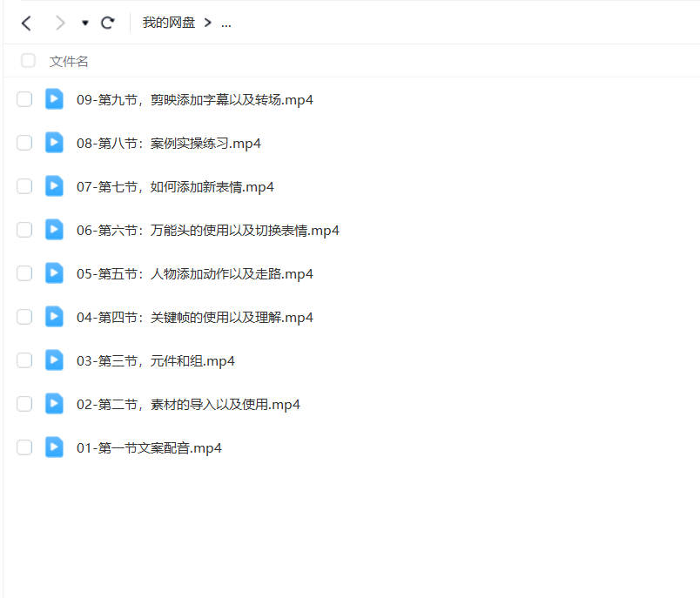Click video icon of 06-第六节 file
The height and width of the screenshot is (598, 700).
[x=54, y=230]
